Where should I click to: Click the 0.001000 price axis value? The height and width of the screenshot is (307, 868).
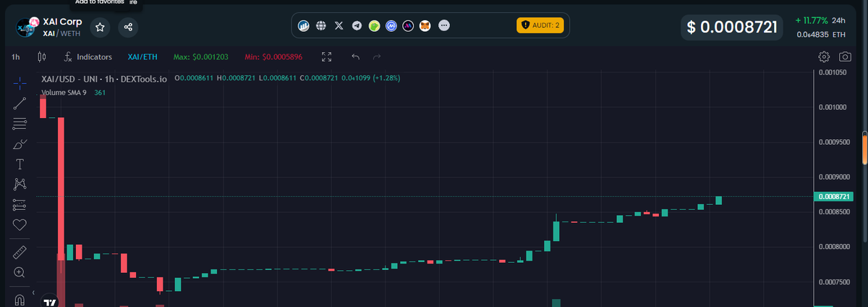[x=834, y=107]
